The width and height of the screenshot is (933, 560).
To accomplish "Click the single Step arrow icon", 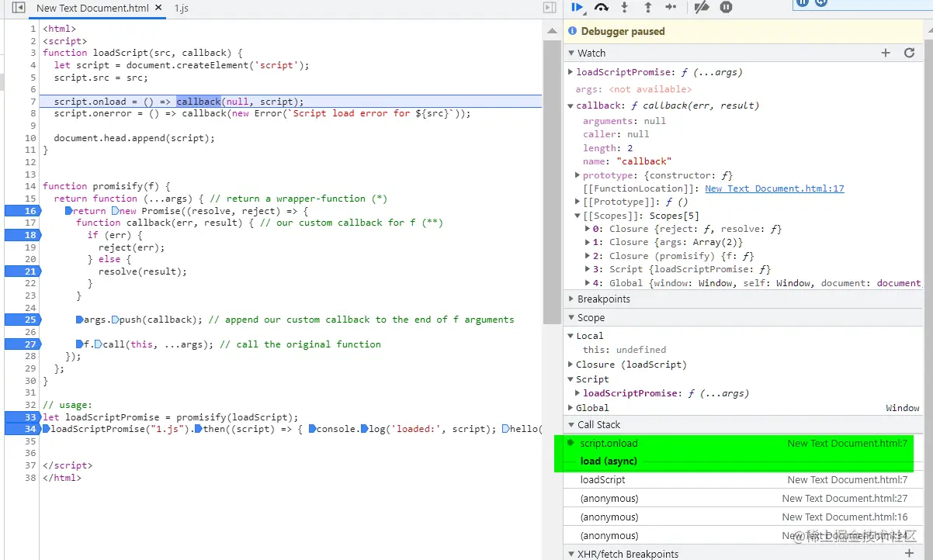I will pyautogui.click(x=671, y=7).
